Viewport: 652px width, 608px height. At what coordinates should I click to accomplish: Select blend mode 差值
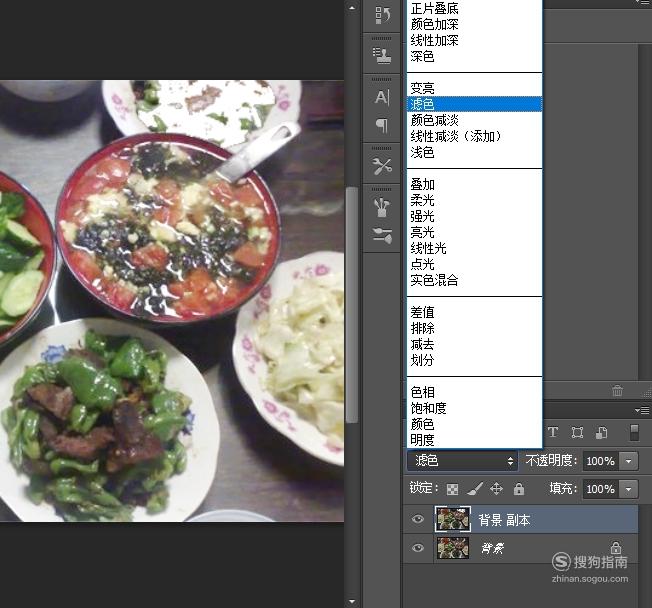pyautogui.click(x=475, y=312)
